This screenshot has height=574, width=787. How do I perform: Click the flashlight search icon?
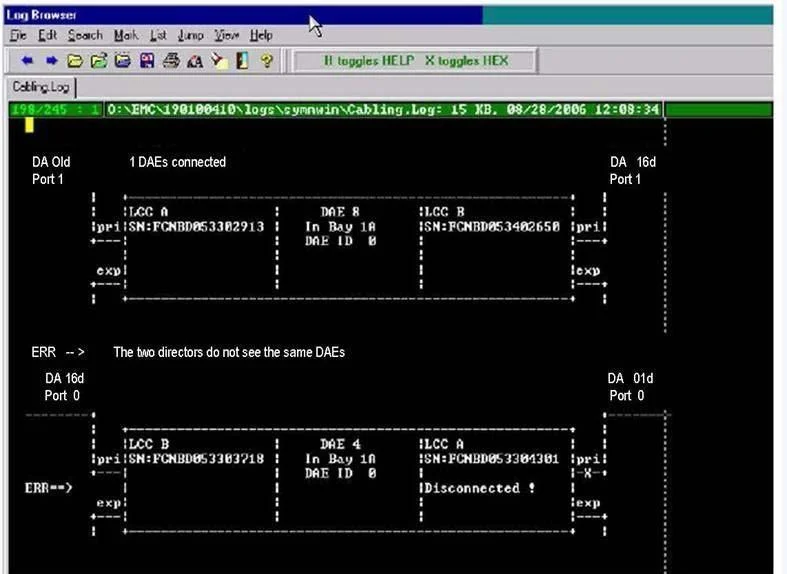(219, 61)
